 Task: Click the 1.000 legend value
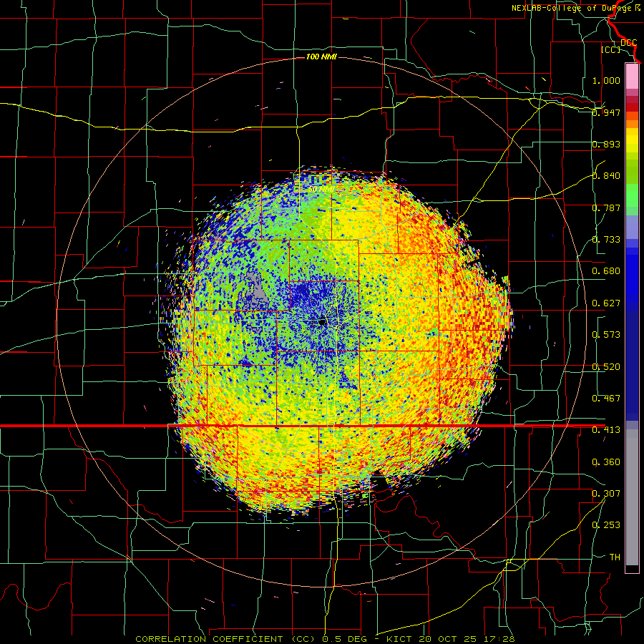pos(606,80)
